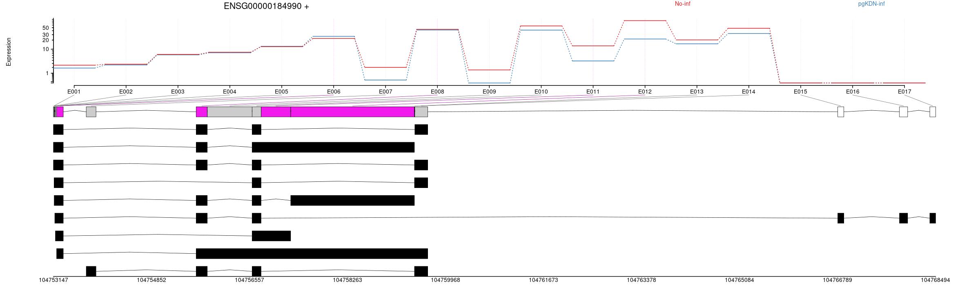The height and width of the screenshot is (286, 980).
Task: Click y-axis tick value 50
Action: [x=46, y=28]
